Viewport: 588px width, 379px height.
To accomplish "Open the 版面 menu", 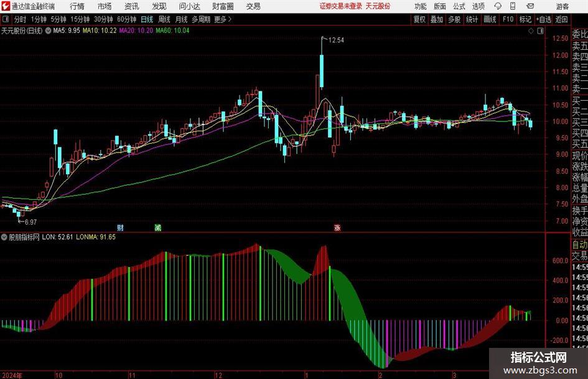I will (440, 6).
